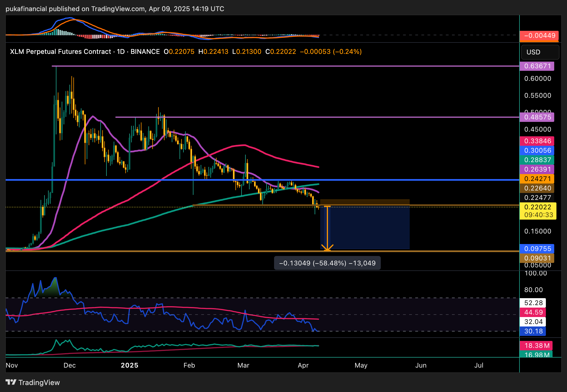Click the 18.38 M volume label
The height and width of the screenshot is (392, 567).
click(x=536, y=346)
